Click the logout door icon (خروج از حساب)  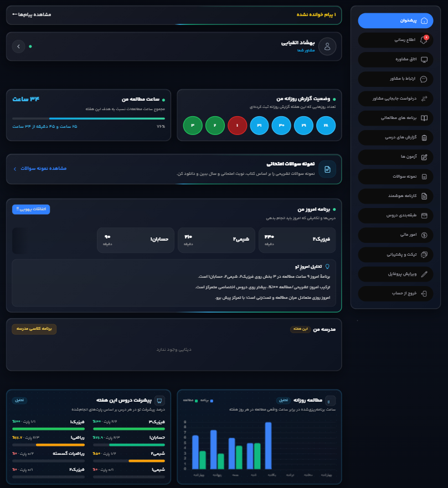coord(424,293)
